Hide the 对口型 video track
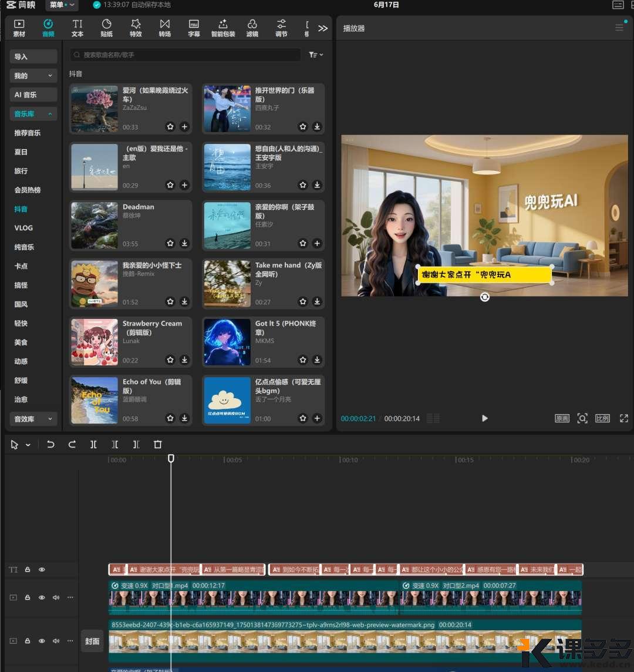 coord(42,597)
